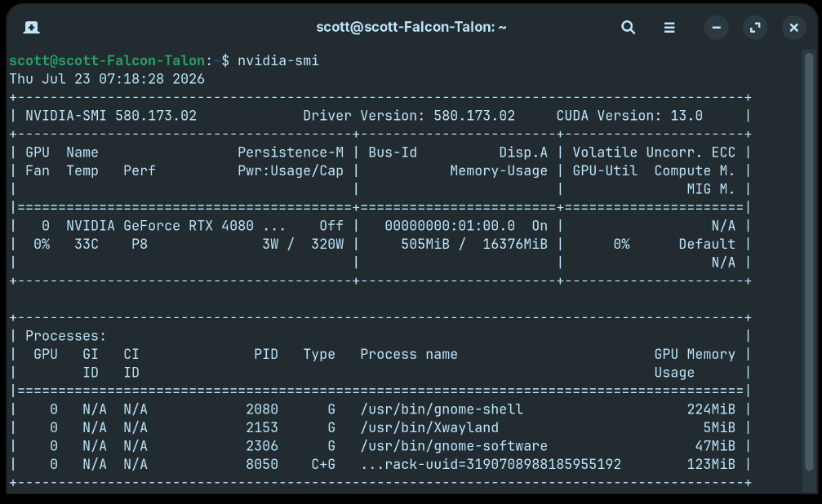Click the 47MiB memory usage value
This screenshot has height=504, width=822.
(x=715, y=446)
